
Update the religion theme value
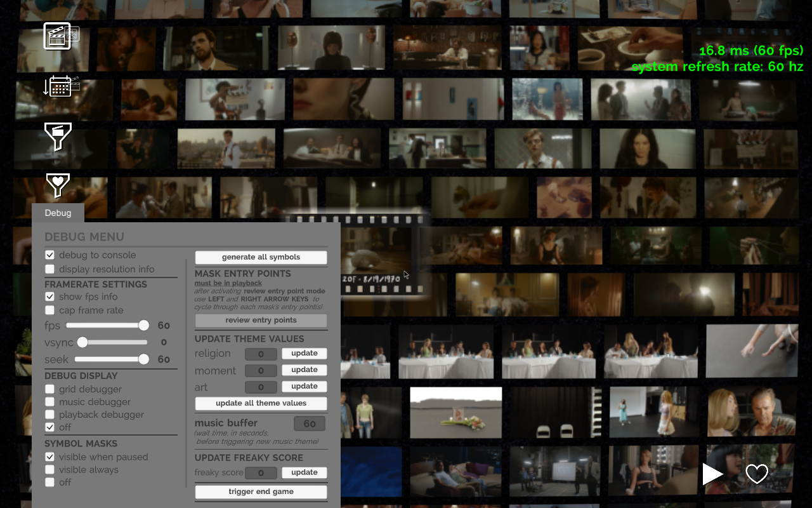click(x=304, y=354)
